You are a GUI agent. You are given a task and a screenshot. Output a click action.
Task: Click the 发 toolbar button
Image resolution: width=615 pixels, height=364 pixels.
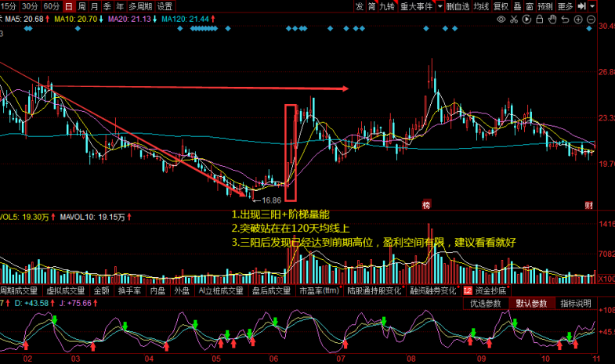tap(360, 6)
